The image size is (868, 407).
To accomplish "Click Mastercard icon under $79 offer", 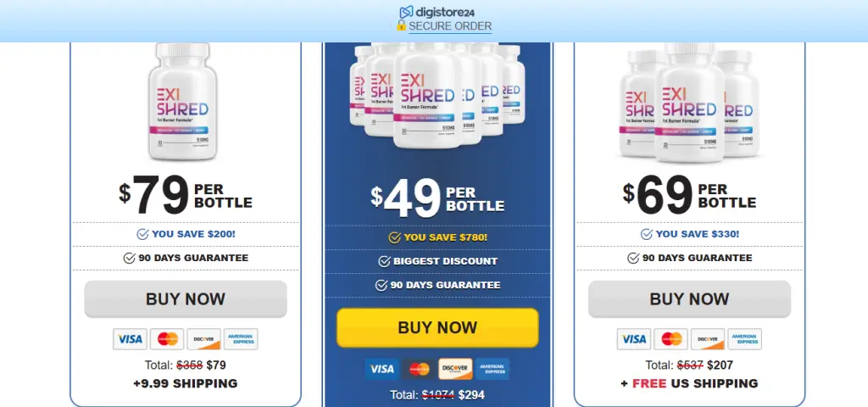I will (167, 339).
